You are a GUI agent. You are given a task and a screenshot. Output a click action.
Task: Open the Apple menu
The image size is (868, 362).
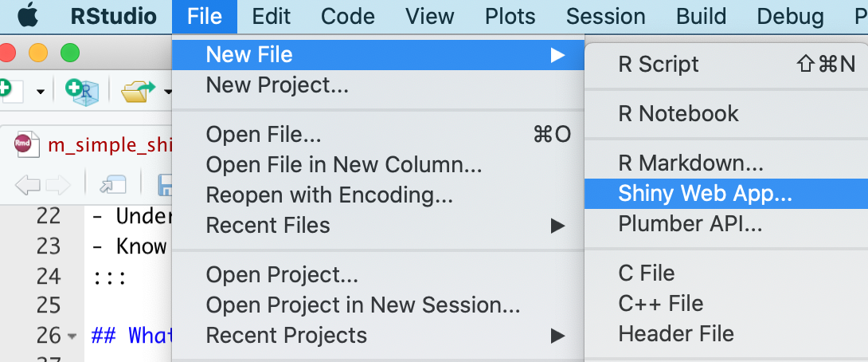[x=28, y=16]
